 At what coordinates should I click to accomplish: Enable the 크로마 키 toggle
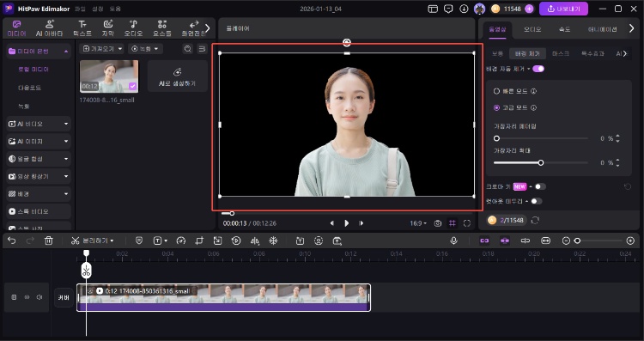[x=540, y=186]
